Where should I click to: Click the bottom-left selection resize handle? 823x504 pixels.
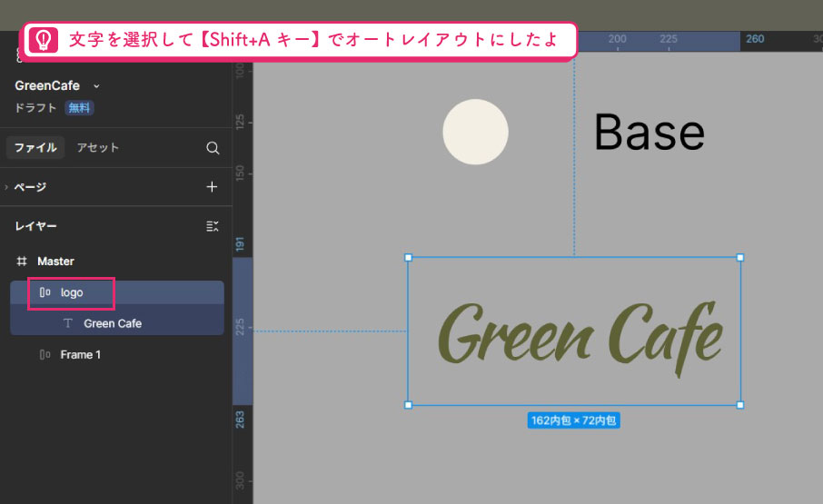[x=409, y=405]
